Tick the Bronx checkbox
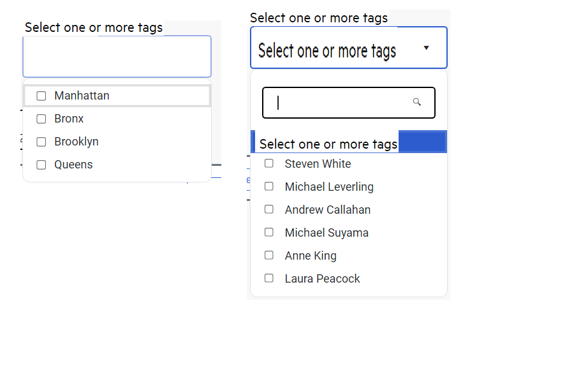The height and width of the screenshot is (370, 588). (x=41, y=119)
